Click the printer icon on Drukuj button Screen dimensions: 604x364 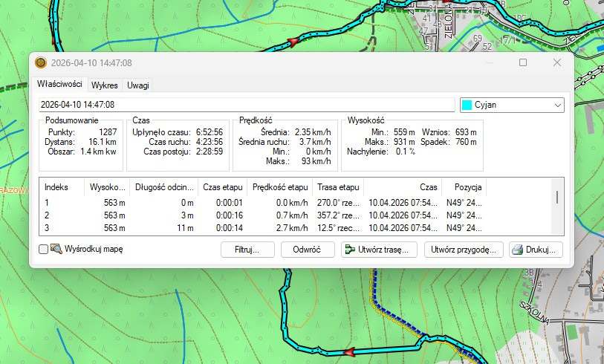pos(517,250)
